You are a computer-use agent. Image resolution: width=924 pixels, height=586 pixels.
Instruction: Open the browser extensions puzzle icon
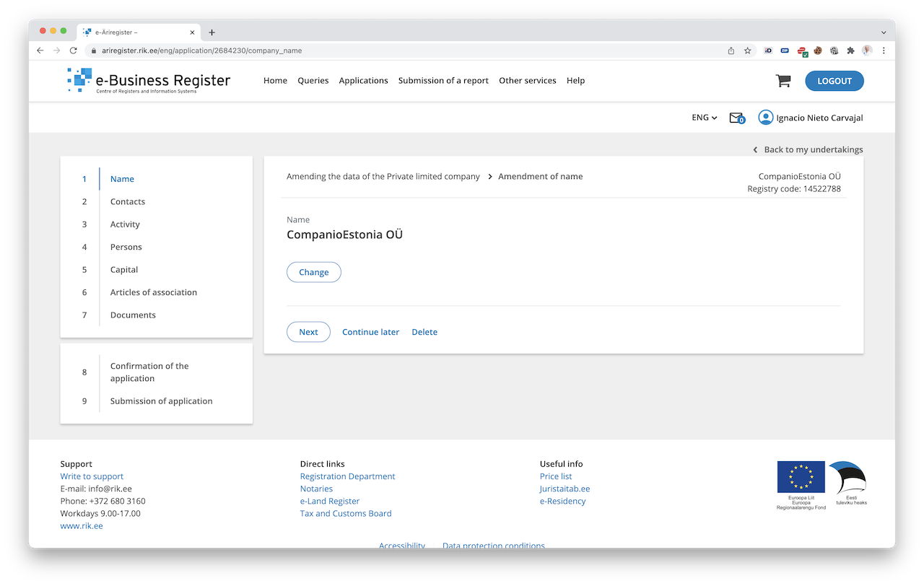coord(850,51)
